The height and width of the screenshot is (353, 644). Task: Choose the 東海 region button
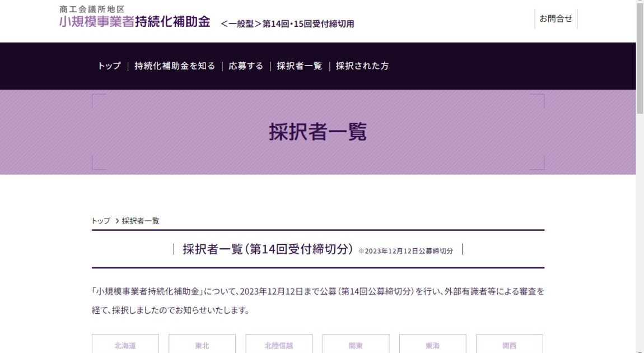point(431,345)
